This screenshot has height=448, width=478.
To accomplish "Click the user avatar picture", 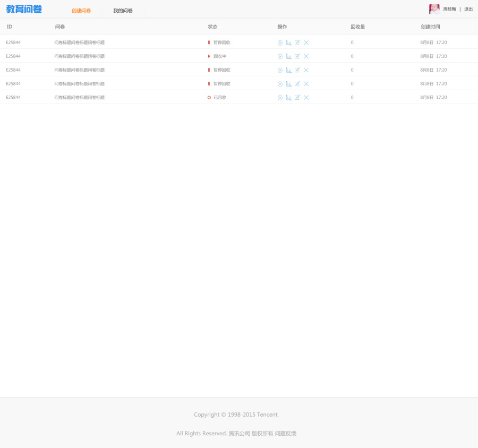I will coord(434,9).
